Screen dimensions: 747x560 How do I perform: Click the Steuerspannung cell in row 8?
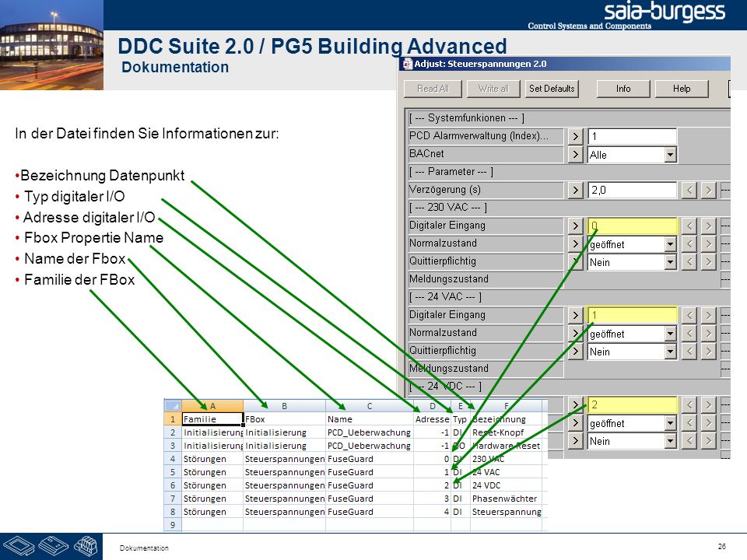tap(506, 512)
